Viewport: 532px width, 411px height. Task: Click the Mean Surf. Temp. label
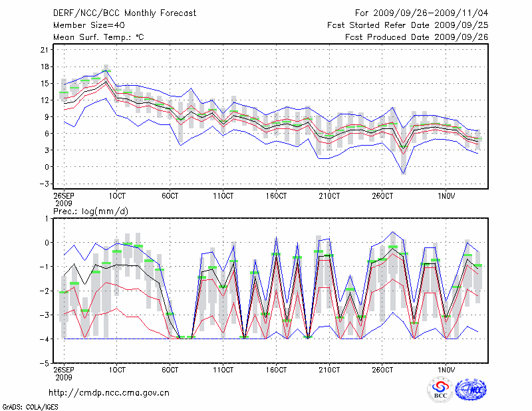coord(98,38)
